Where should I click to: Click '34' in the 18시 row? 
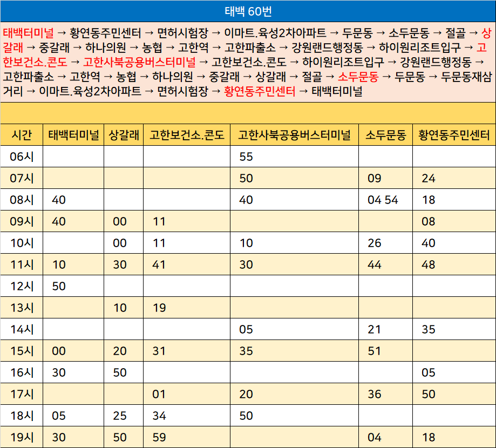click(159, 416)
